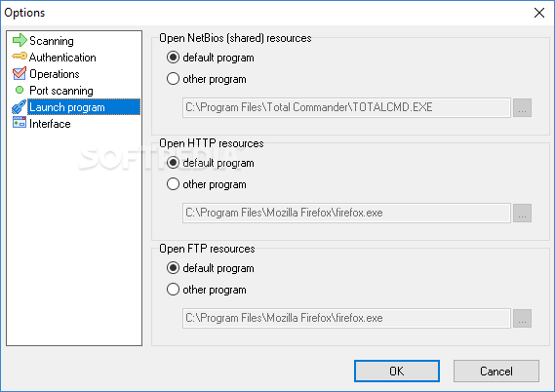The width and height of the screenshot is (555, 392).
Task: Select default program for FTP resources
Action: 210,268
